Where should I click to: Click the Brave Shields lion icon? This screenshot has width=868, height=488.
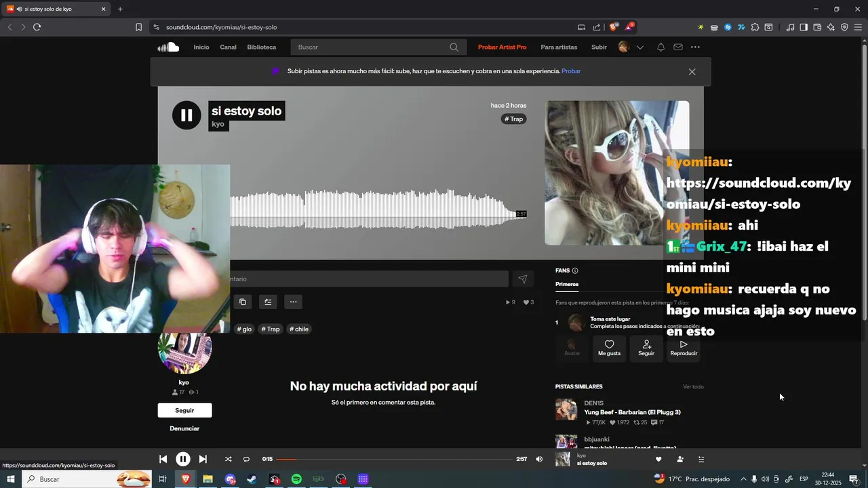[614, 27]
